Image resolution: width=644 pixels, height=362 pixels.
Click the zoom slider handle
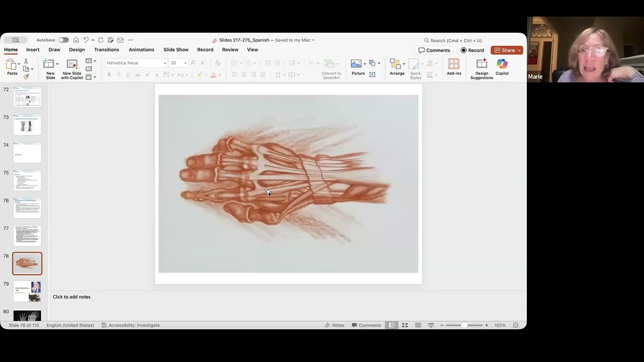(x=464, y=325)
